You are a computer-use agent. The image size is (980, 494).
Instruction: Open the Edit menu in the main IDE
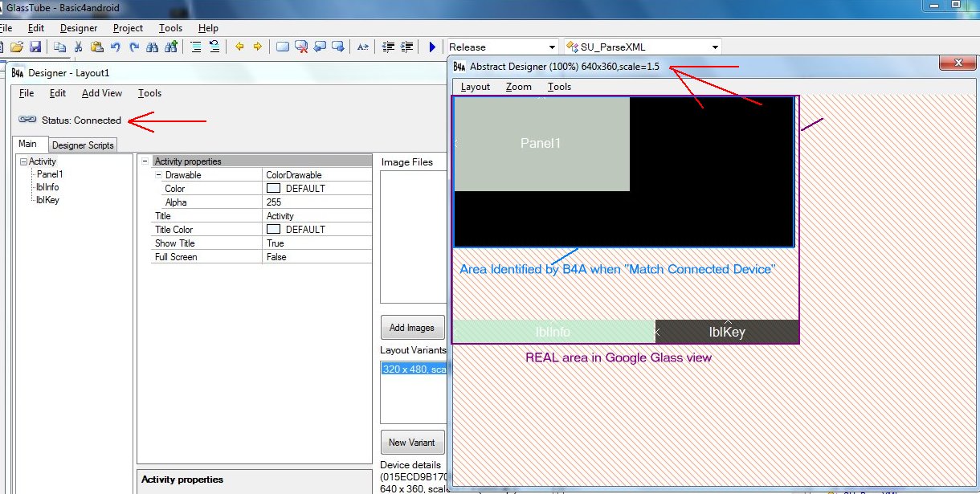click(35, 28)
